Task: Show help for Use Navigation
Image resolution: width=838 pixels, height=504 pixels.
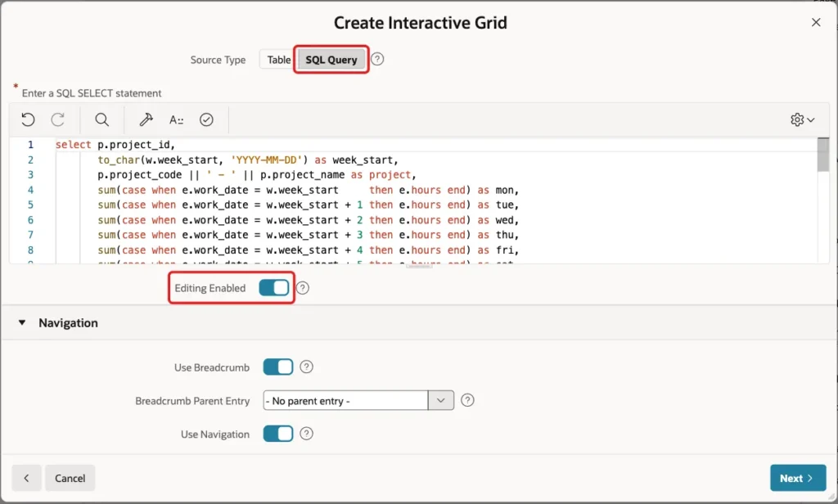Action: pyautogui.click(x=306, y=434)
